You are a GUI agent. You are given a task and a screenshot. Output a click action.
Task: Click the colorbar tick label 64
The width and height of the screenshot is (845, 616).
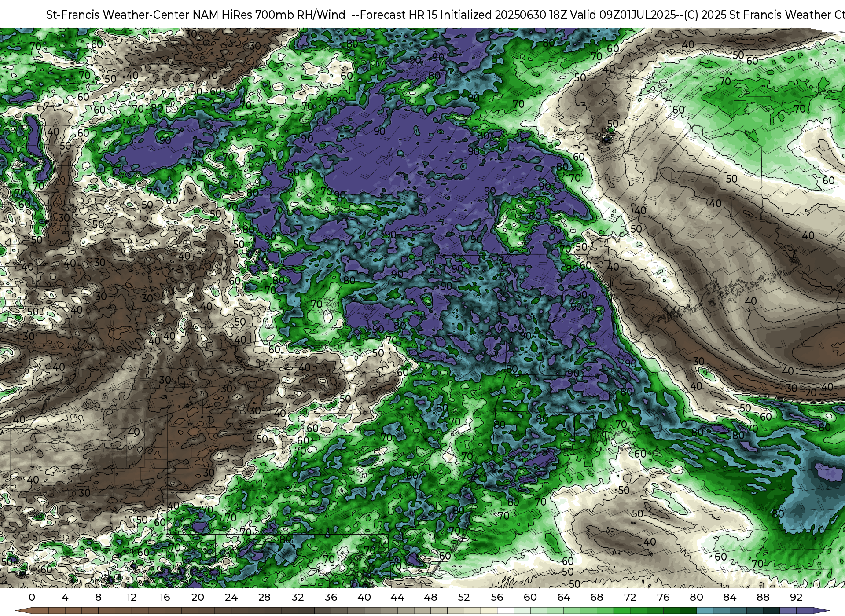[x=563, y=598]
